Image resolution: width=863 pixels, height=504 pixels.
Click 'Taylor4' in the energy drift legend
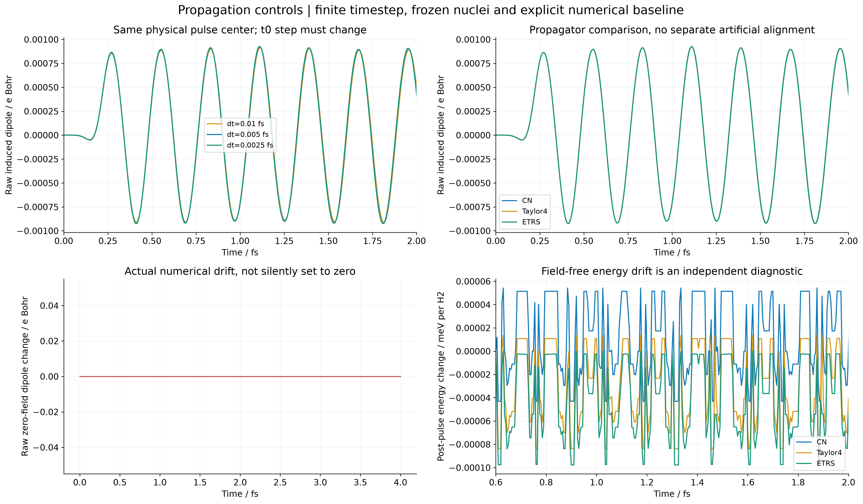pyautogui.click(x=829, y=453)
